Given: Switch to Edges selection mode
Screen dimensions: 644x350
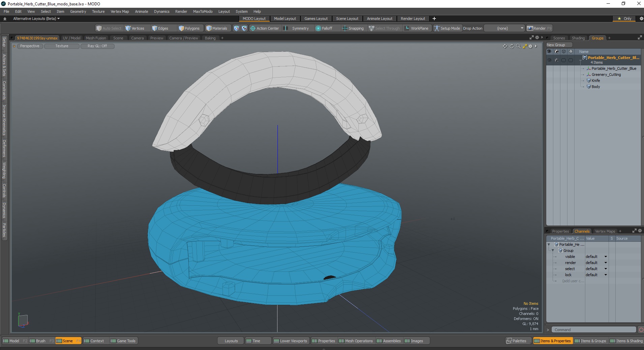Looking at the screenshot, I should click(160, 28).
